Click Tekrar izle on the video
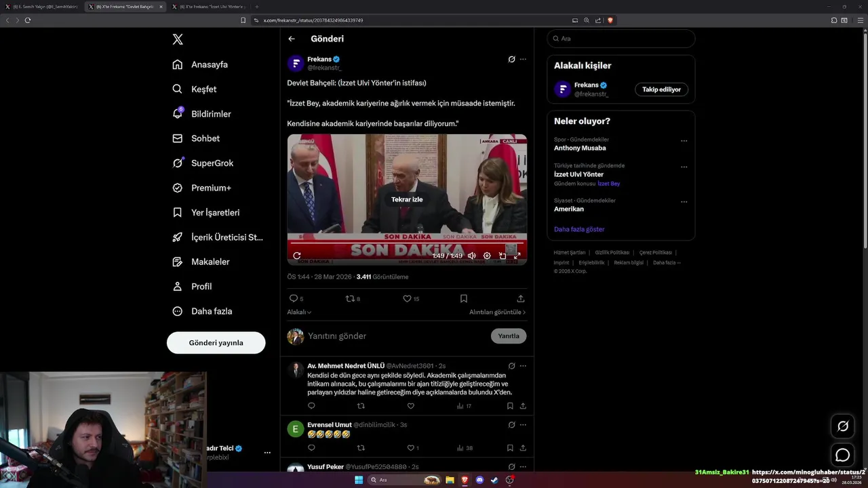868x488 pixels. pos(407,199)
